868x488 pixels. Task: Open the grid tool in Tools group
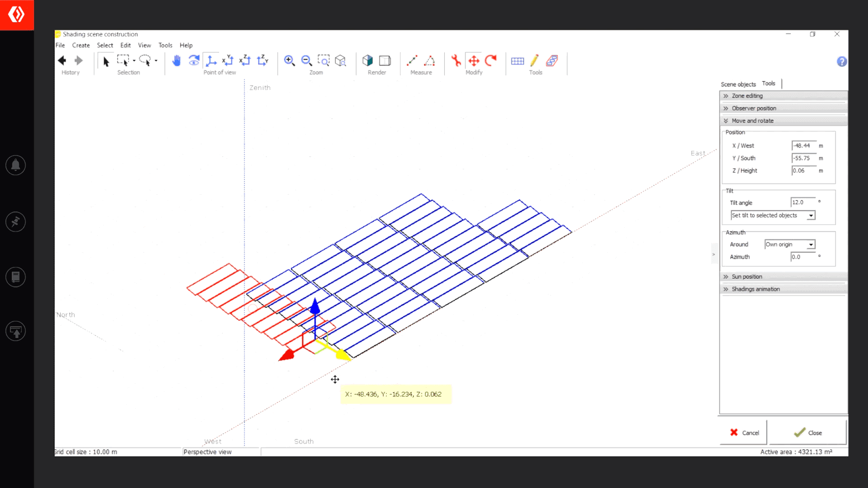pyautogui.click(x=518, y=61)
